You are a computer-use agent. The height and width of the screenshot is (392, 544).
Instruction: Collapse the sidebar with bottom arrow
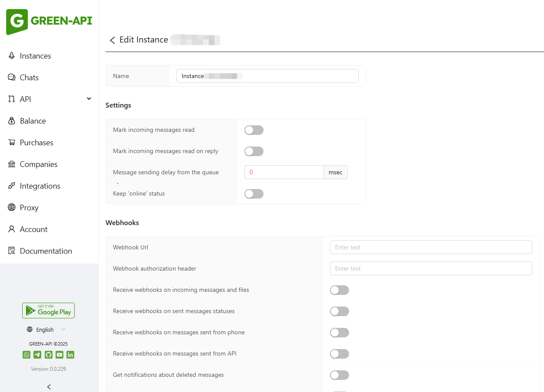point(49,386)
